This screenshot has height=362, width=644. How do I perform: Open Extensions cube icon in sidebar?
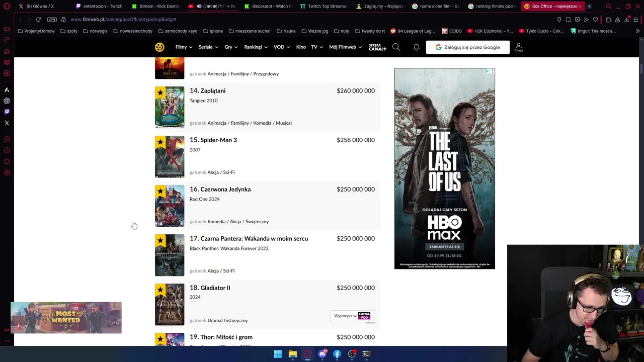7,161
